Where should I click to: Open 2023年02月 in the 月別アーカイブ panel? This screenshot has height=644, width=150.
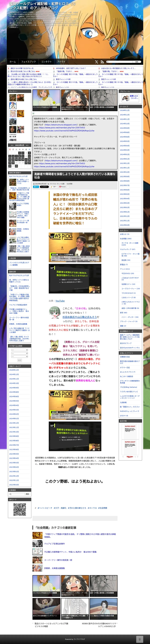[14, 467]
